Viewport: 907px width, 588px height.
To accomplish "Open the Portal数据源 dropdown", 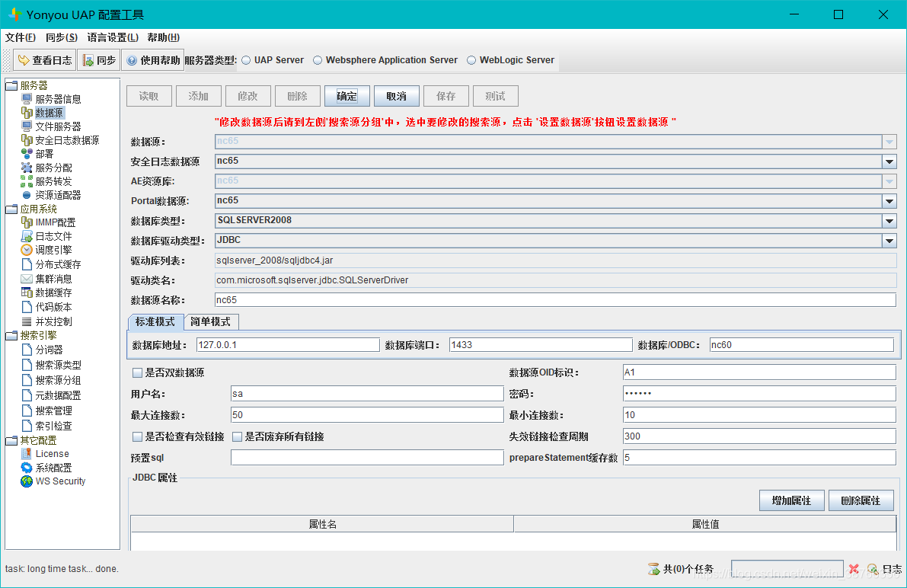I will pyautogui.click(x=889, y=201).
